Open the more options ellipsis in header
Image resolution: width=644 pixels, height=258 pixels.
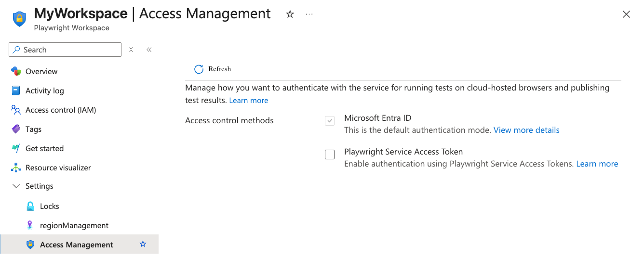point(309,14)
